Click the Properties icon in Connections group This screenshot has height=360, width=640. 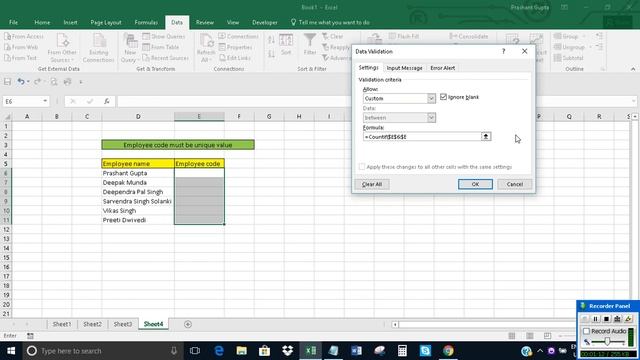[222, 47]
